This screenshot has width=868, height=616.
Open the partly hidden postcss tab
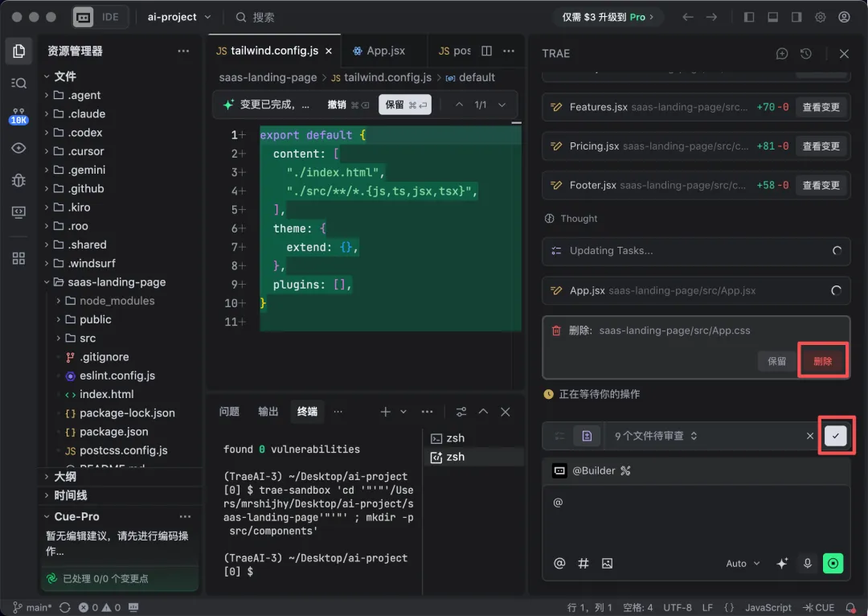454,51
